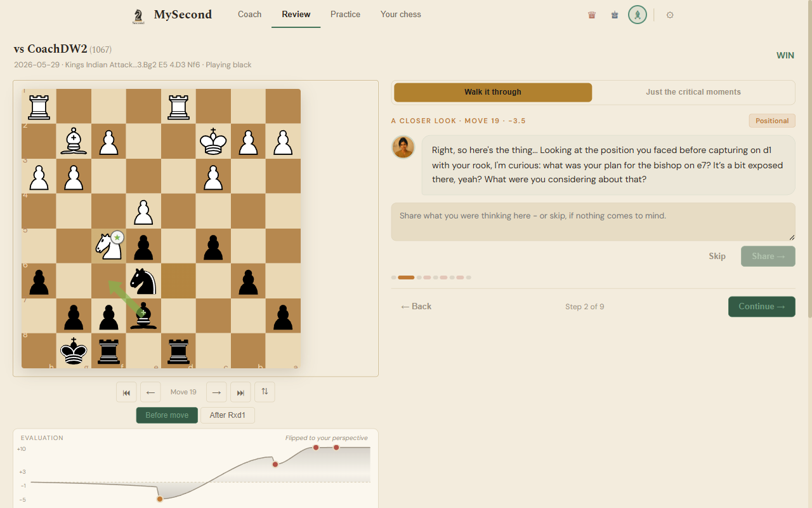The width and height of the screenshot is (812, 508).
Task: Click the orange current step progress pill
Action: pyautogui.click(x=406, y=277)
